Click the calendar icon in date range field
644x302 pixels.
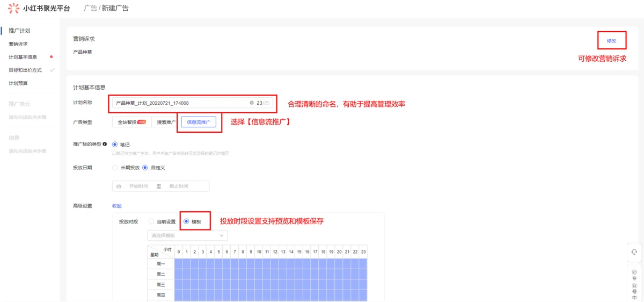click(119, 186)
